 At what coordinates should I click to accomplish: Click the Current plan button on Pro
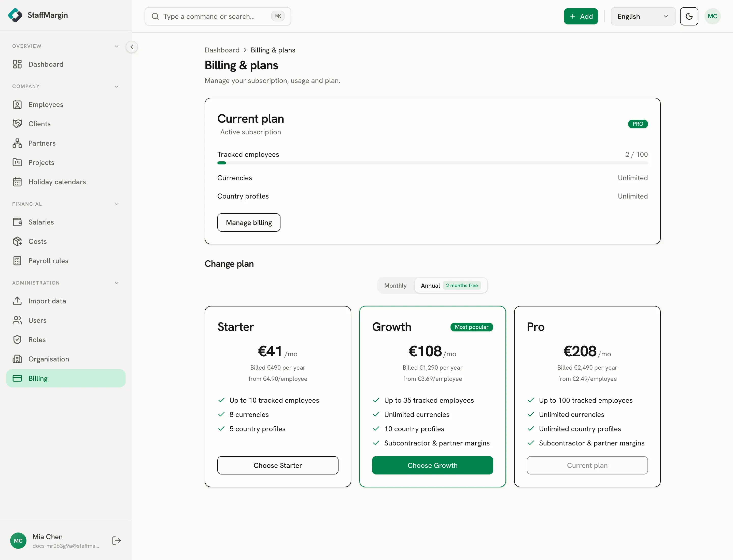(587, 465)
